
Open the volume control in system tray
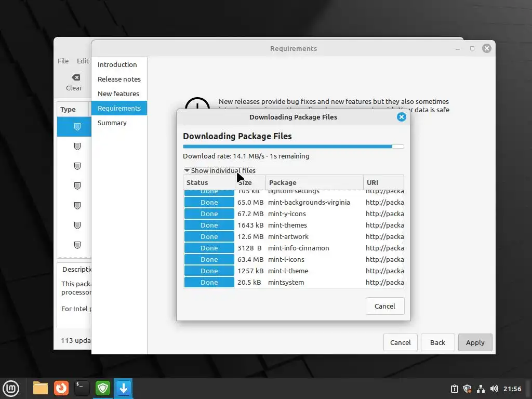(x=494, y=389)
